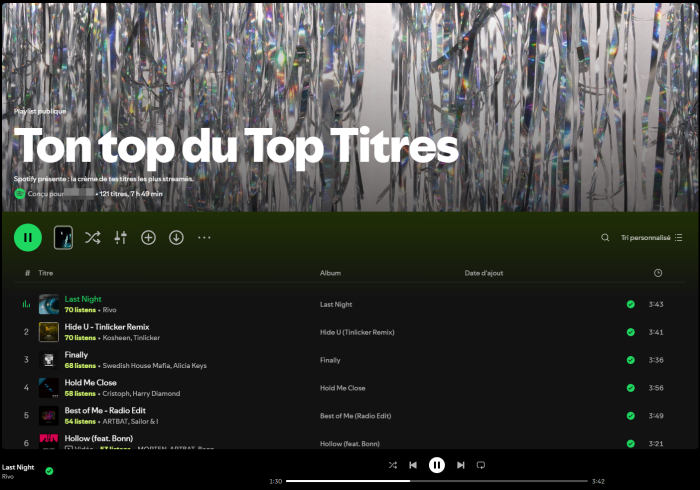Click the Ton top du Top Titres heading
The image size is (700, 490).
pyautogui.click(x=236, y=147)
